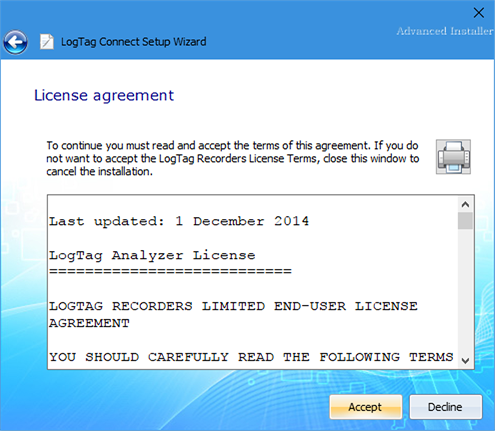This screenshot has height=431, width=495.
Task: Click the LogTag Connect Setup Wizard title
Action: click(134, 42)
